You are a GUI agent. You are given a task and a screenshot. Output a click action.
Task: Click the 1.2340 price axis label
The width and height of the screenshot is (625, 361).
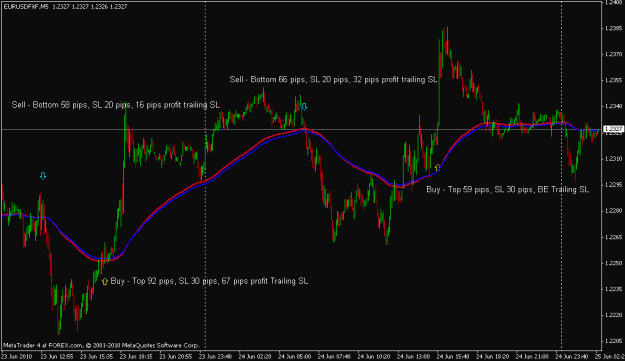pos(614,106)
